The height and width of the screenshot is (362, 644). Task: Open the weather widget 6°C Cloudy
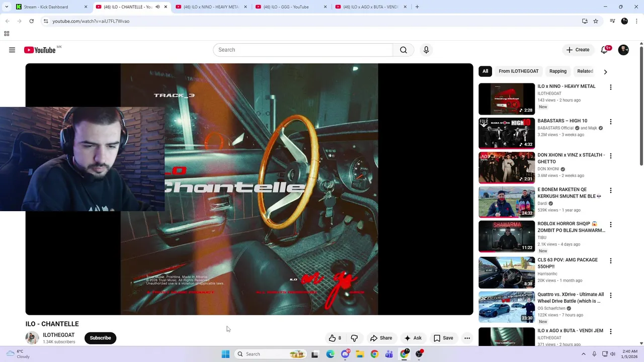18,354
